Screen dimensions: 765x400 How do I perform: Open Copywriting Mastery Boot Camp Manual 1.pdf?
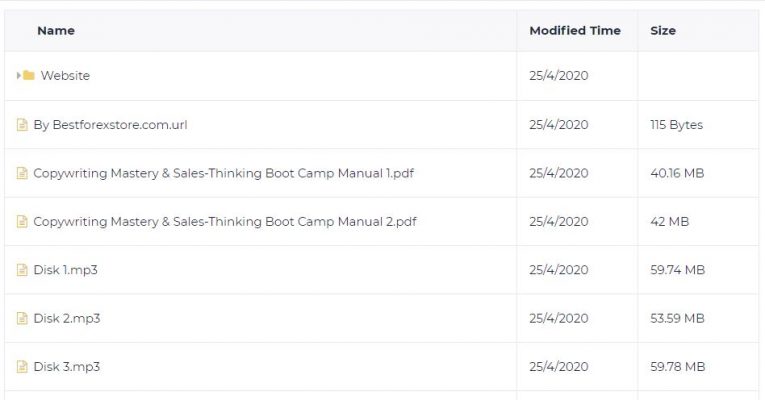tap(223, 173)
